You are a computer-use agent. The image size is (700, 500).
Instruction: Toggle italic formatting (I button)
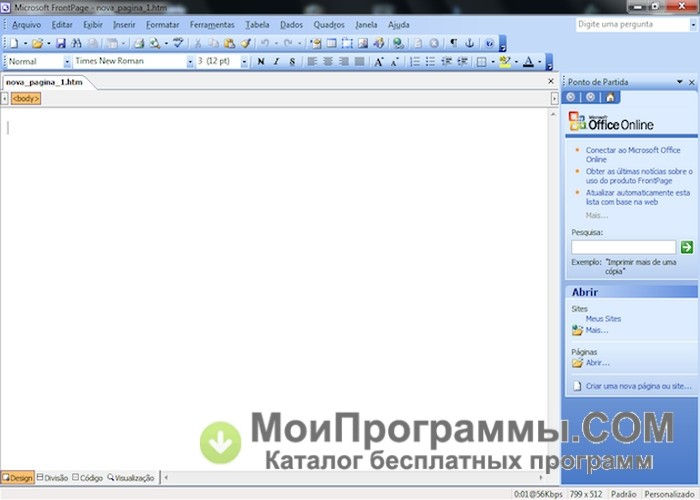point(276,62)
